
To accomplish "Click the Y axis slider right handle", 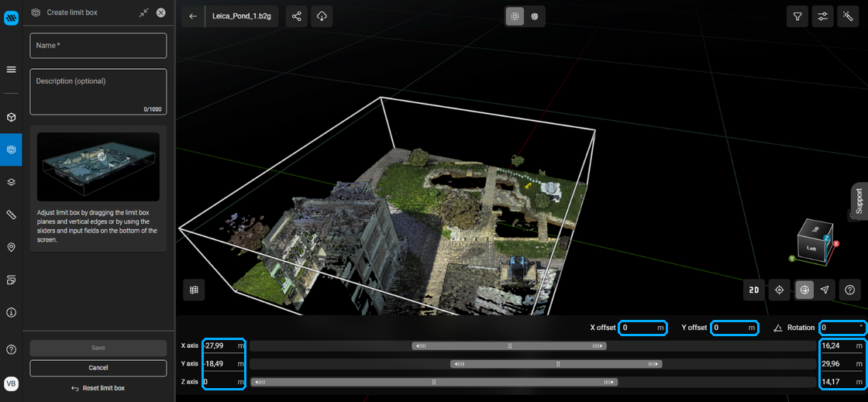I will click(x=653, y=364).
